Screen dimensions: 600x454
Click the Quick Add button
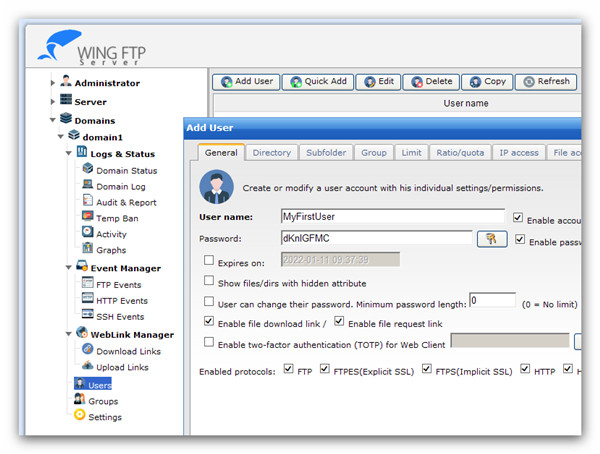pyautogui.click(x=318, y=82)
